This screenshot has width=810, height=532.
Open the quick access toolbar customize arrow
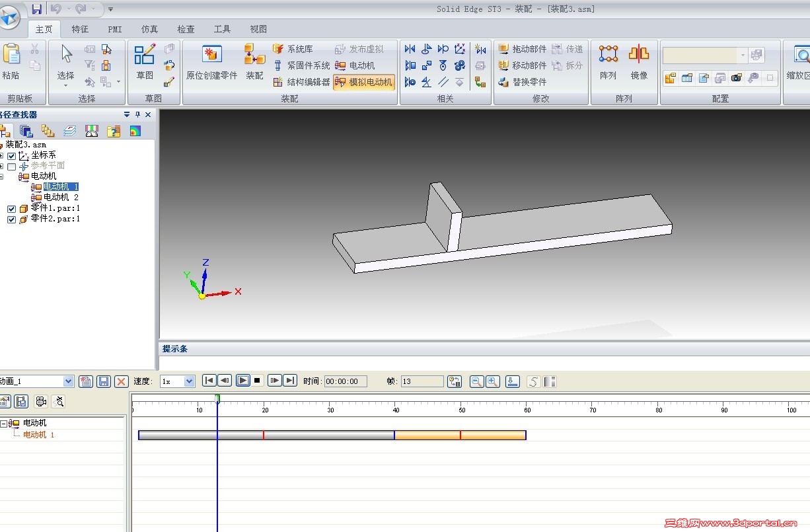tap(110, 9)
